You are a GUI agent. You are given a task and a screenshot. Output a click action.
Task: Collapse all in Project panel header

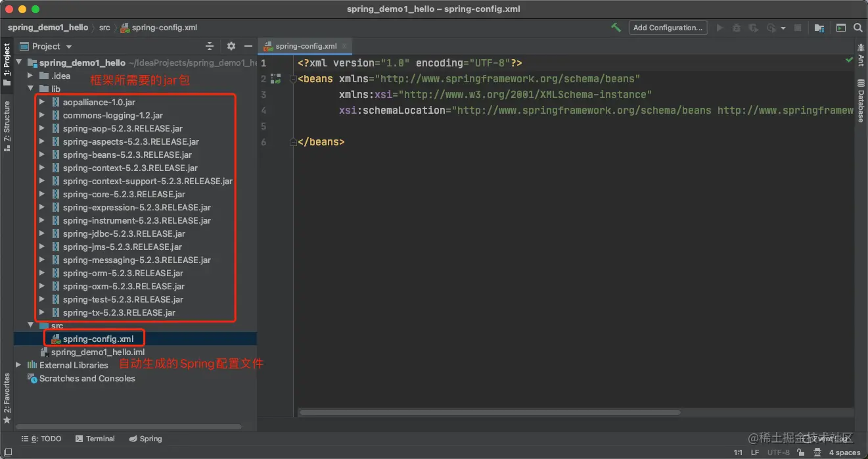210,46
